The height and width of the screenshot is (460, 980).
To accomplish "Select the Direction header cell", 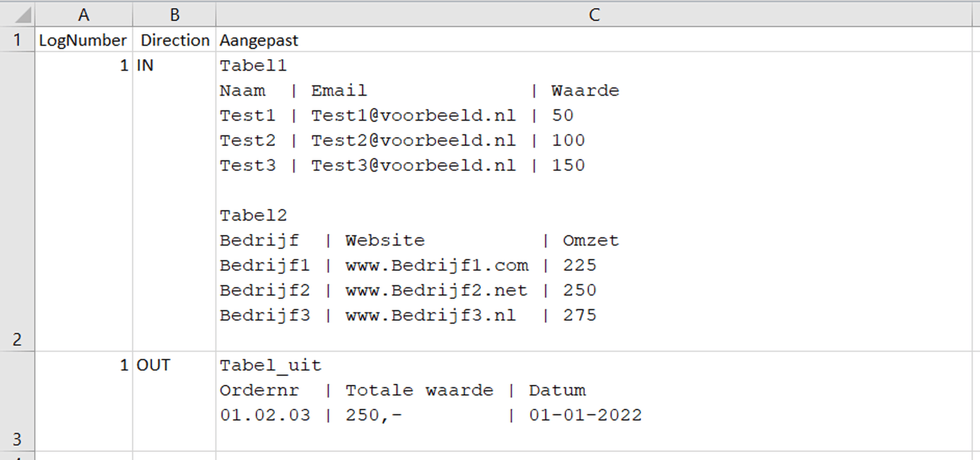I will coord(174,40).
